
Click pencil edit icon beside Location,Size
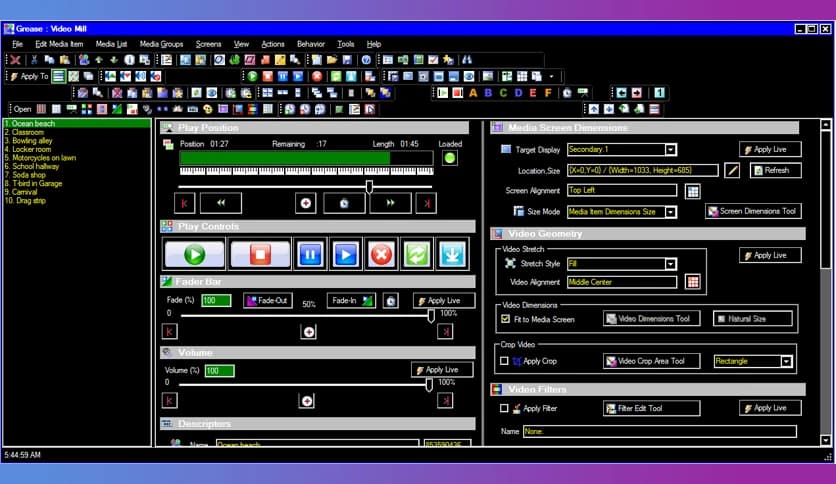point(733,171)
